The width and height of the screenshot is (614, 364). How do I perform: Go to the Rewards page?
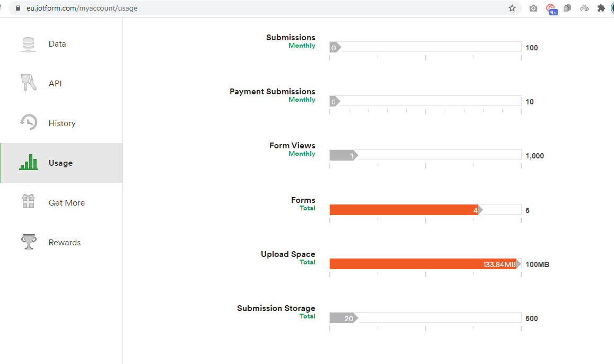pos(65,242)
